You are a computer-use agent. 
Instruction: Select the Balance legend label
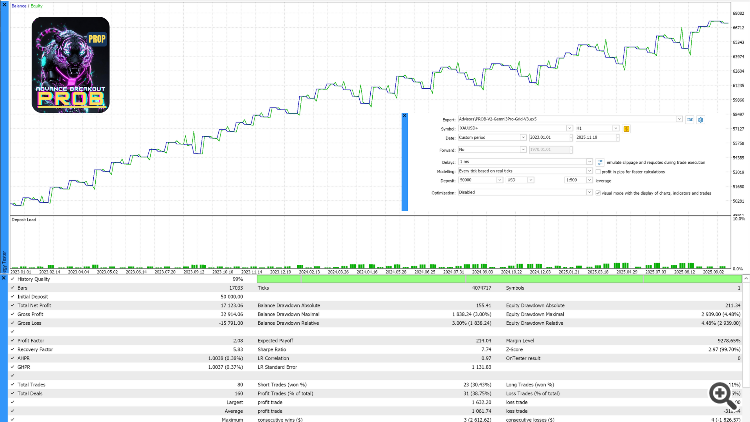(x=19, y=6)
